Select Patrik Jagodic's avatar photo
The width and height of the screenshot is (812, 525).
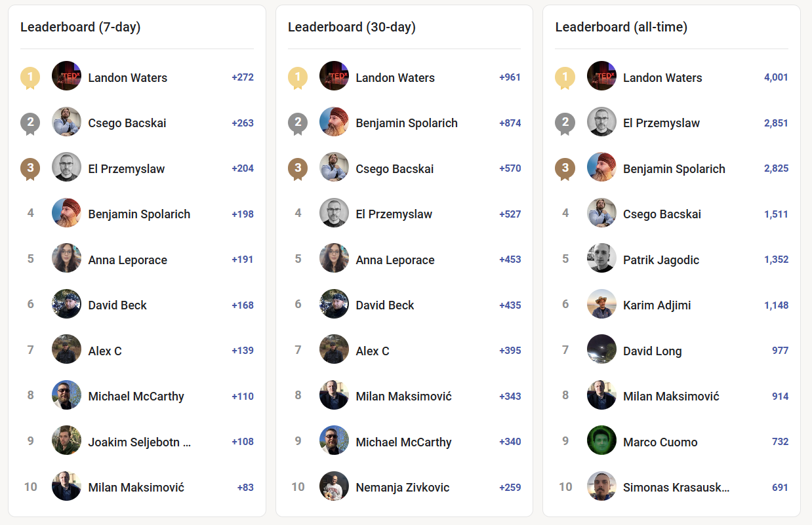point(601,260)
